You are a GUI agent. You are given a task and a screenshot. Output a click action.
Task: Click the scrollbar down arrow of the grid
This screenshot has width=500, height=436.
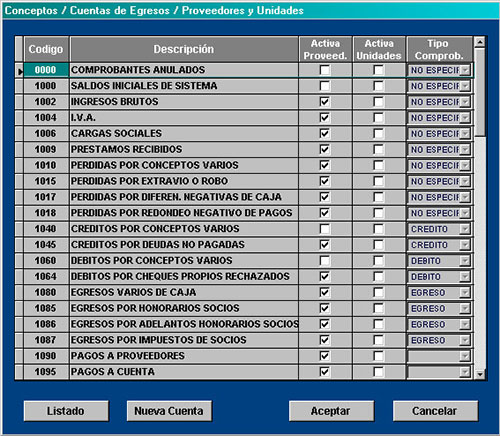(480, 374)
